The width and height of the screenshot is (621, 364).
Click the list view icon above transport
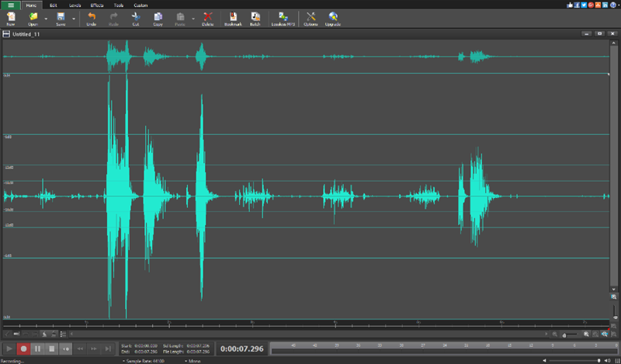pos(63,335)
